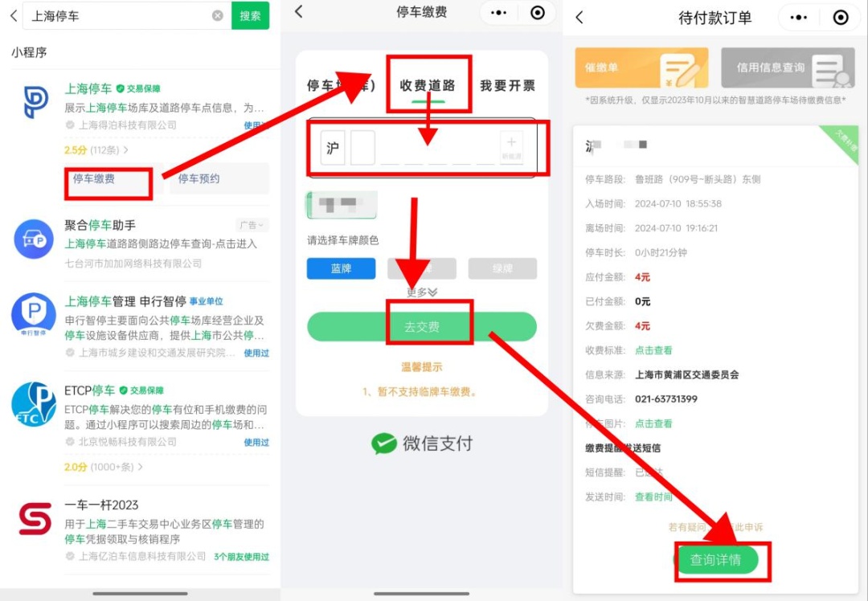
Task: Call the 021-63731399 inquiry number
Action: tap(666, 399)
